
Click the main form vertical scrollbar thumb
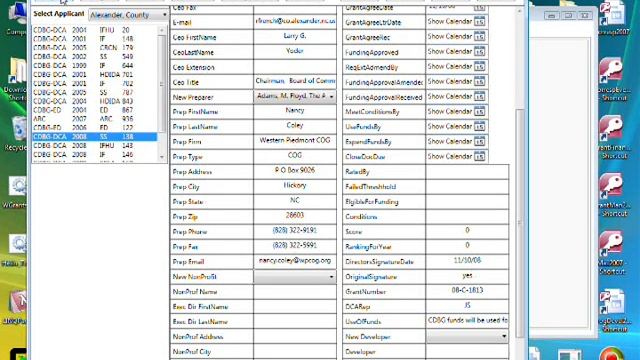tap(520, 222)
